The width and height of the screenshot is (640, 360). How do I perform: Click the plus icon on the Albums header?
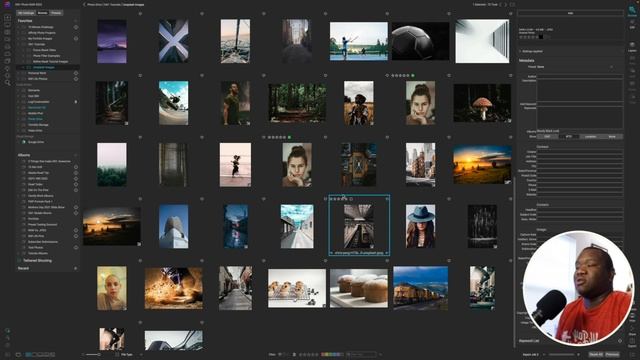[x=76, y=155]
